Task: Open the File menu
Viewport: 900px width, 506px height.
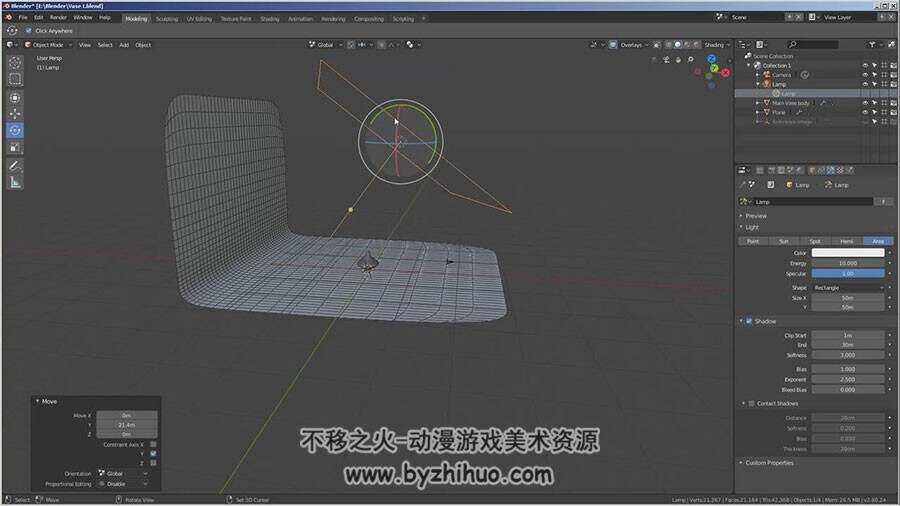Action: pos(23,17)
